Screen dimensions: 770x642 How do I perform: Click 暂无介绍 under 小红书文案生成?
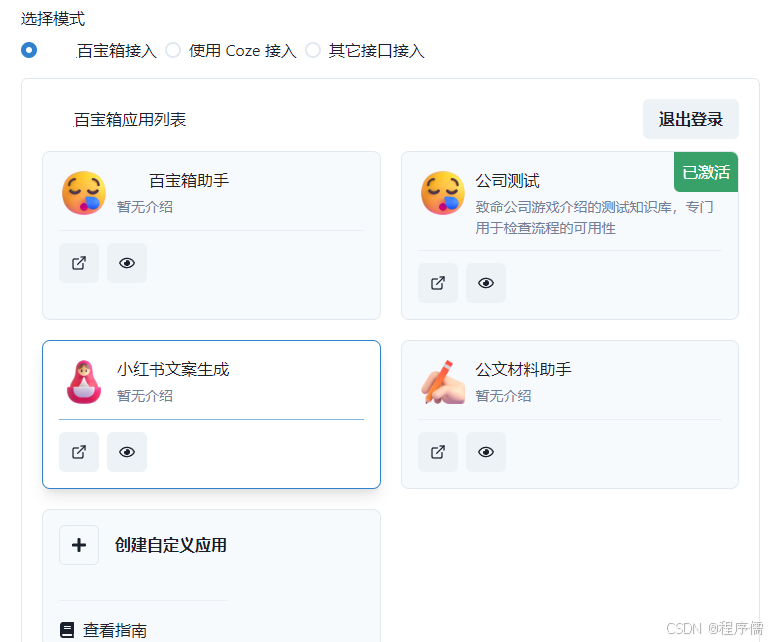[x=145, y=396]
